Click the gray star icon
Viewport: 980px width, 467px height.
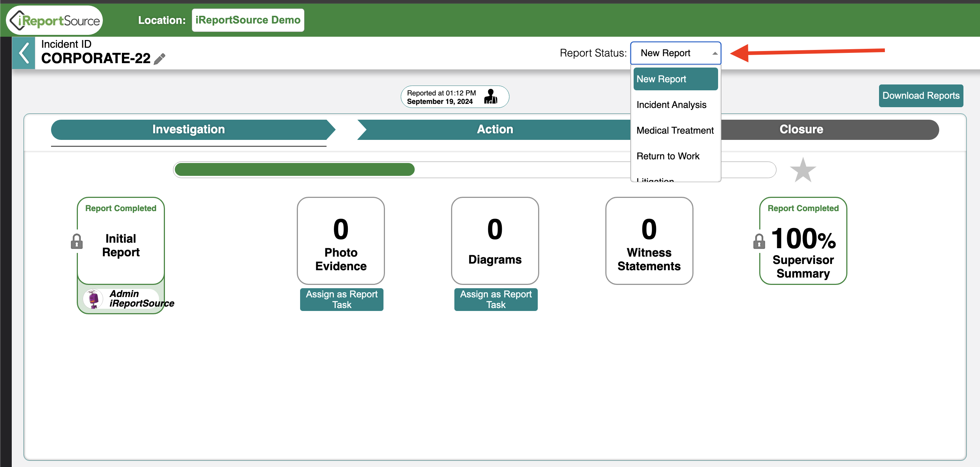[x=803, y=170]
